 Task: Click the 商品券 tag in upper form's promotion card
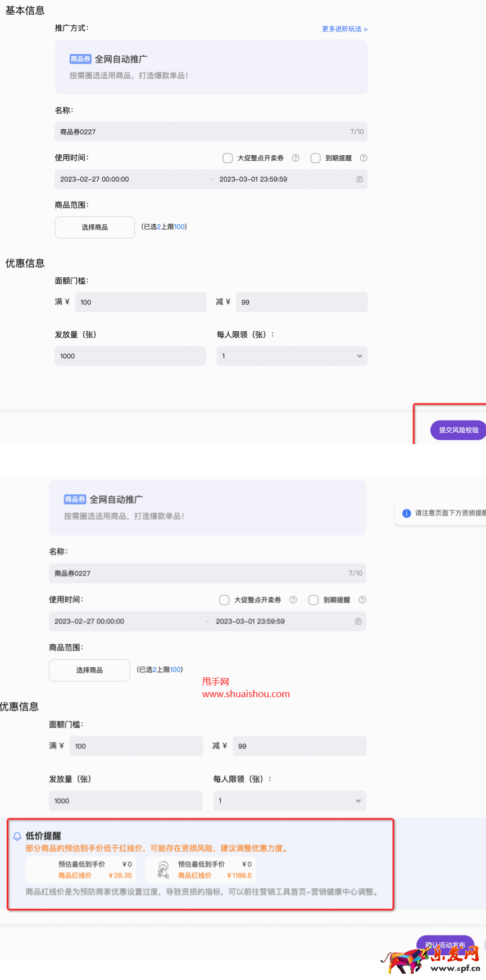(80, 59)
